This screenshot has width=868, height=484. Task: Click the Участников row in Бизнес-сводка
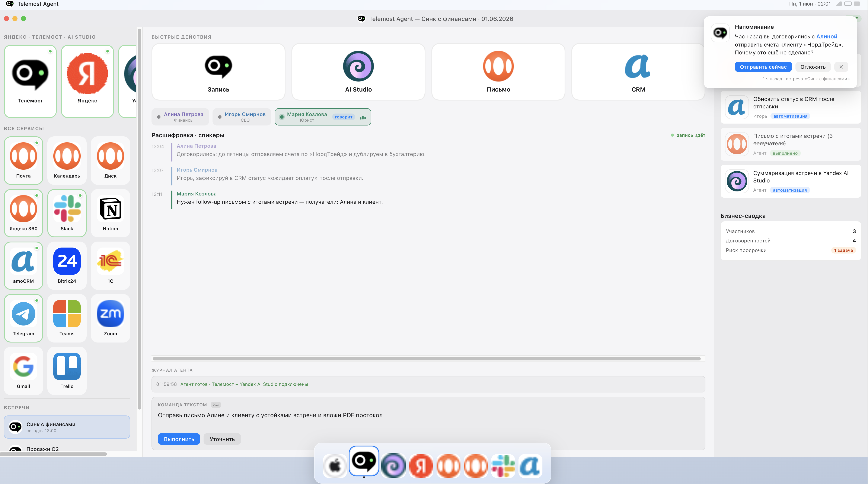point(791,231)
